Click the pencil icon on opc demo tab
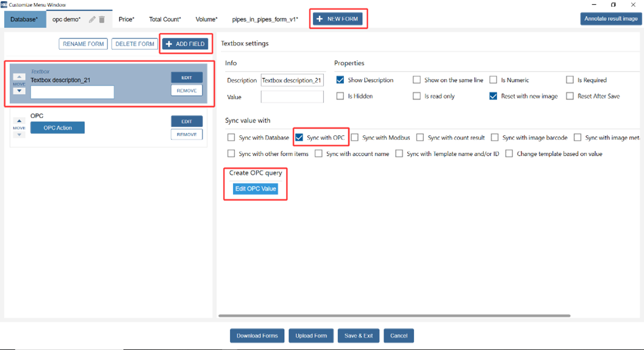This screenshot has height=350, width=644. (92, 20)
